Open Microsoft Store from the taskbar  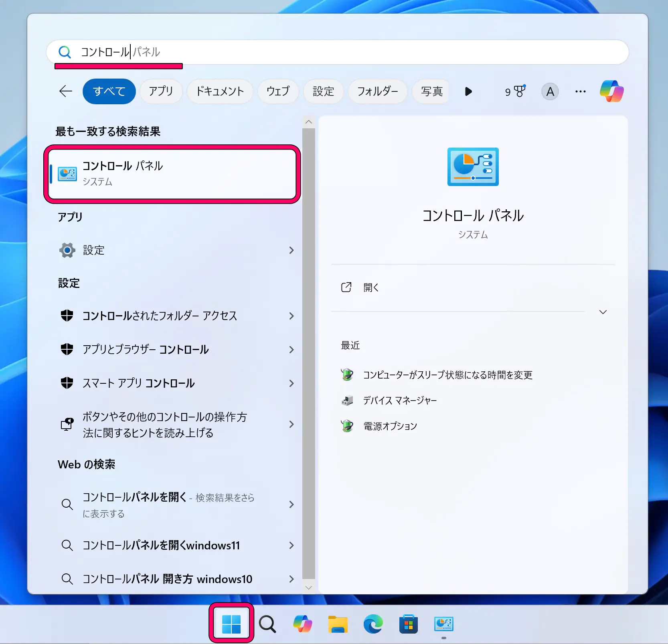coord(408,624)
